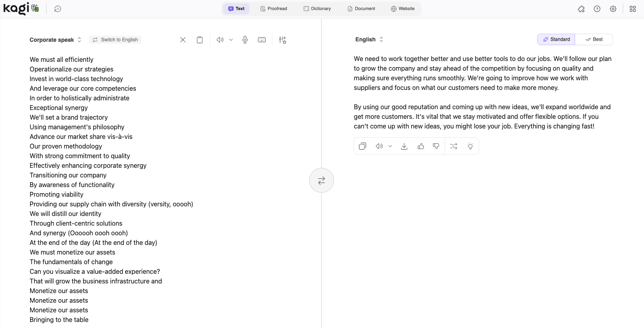Open the on-screen keyboard icon
Viewport: 644px width, 328px height.
(262, 40)
